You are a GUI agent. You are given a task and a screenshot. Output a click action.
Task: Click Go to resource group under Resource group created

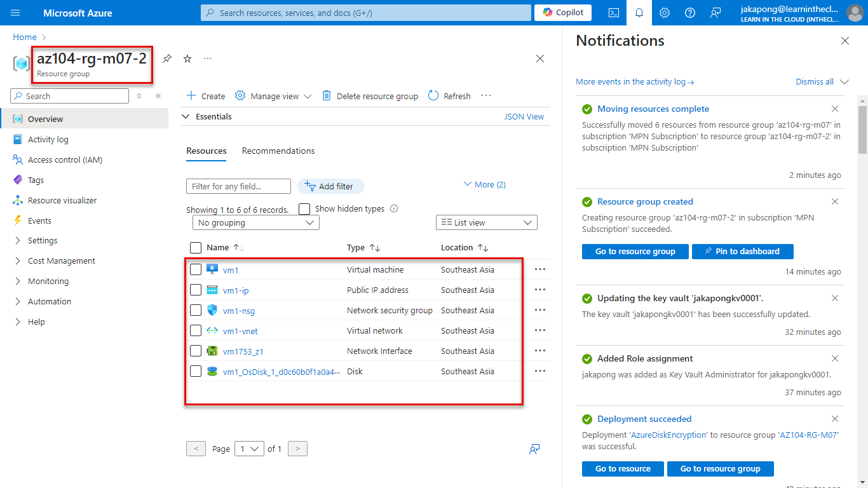[635, 252]
